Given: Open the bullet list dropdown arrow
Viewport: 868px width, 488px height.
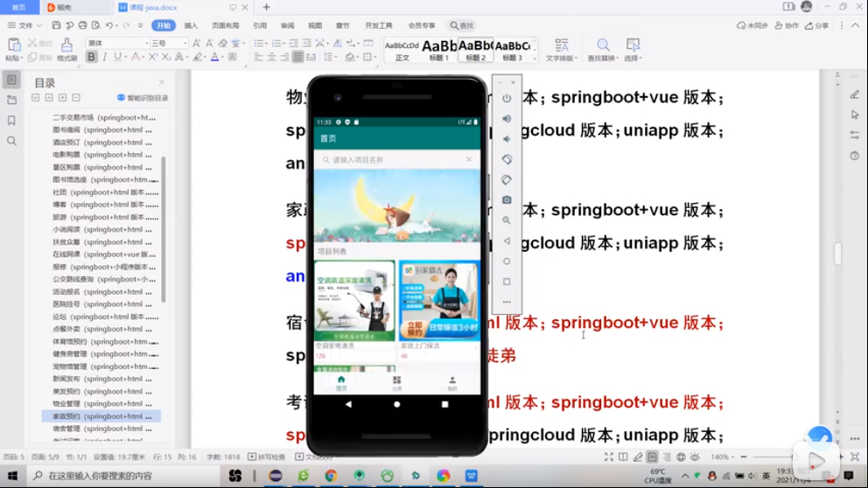Looking at the screenshot, I should (x=266, y=43).
